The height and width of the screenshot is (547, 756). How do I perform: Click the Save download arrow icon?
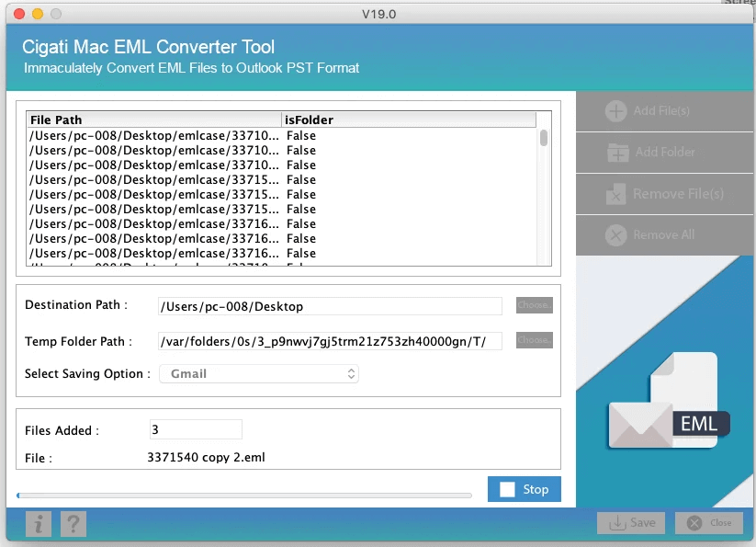click(x=617, y=523)
